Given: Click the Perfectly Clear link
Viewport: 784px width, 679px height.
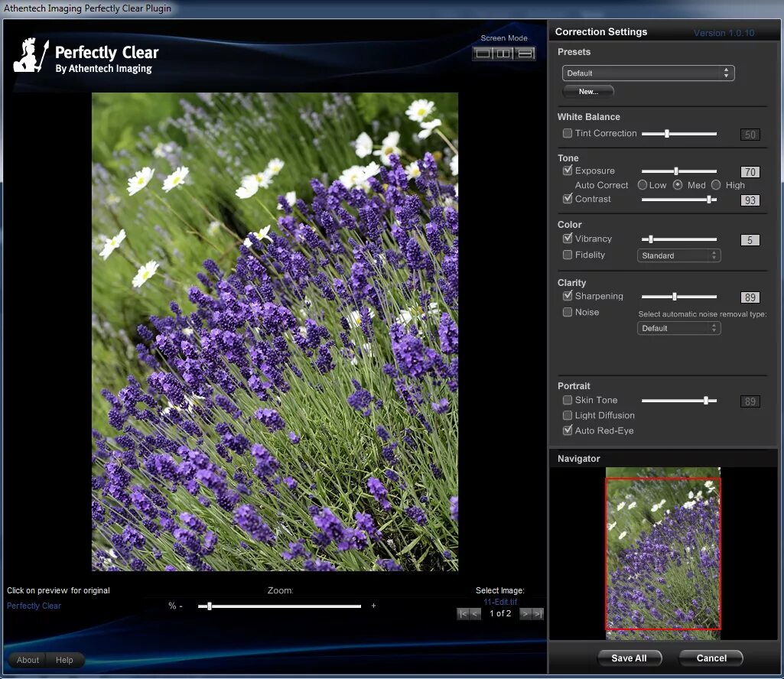Looking at the screenshot, I should coord(34,606).
